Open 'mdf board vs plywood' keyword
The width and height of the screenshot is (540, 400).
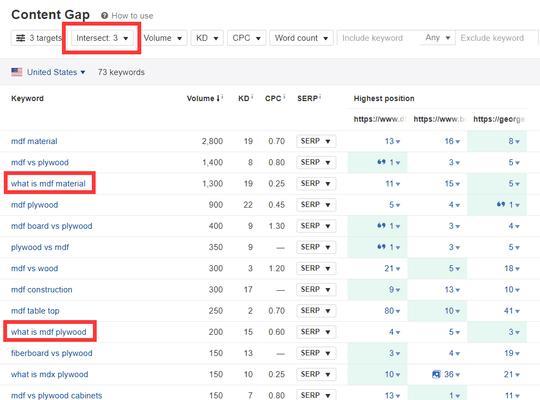coord(52,226)
